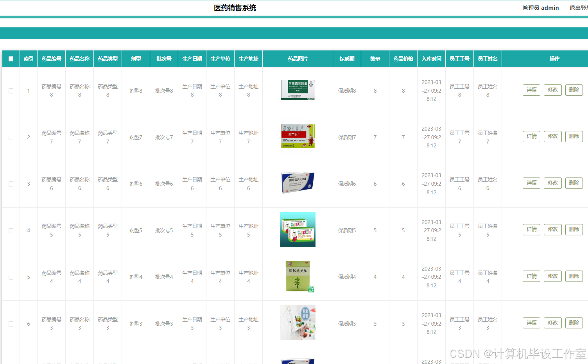
Task: Select the 剂型3 cell
Action: 136,324
